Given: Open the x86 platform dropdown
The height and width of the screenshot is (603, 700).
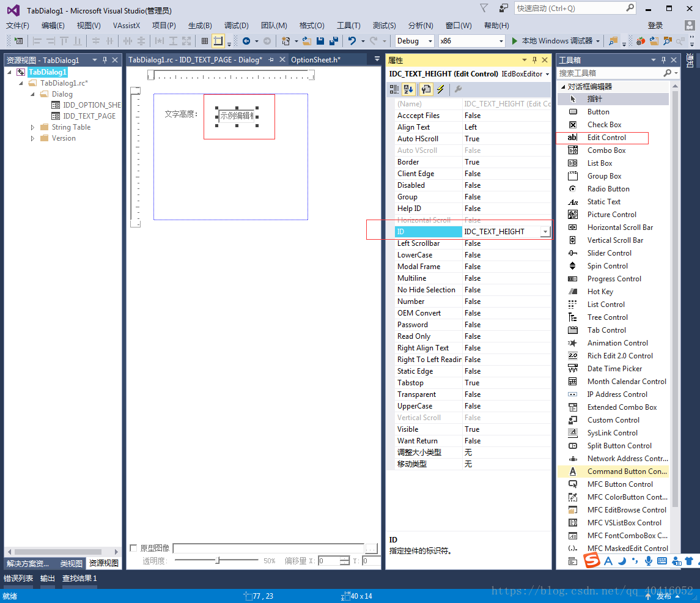Looking at the screenshot, I should (501, 41).
